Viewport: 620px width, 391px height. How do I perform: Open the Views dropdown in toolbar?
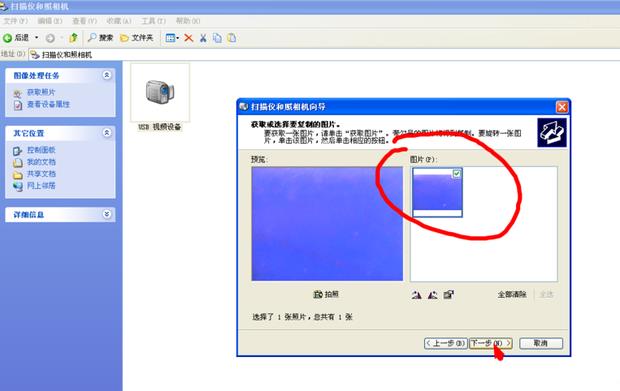(172, 38)
